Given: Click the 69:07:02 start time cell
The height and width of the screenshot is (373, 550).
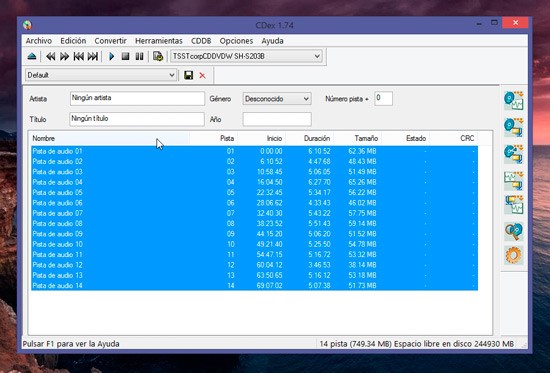Looking at the screenshot, I should [x=269, y=286].
